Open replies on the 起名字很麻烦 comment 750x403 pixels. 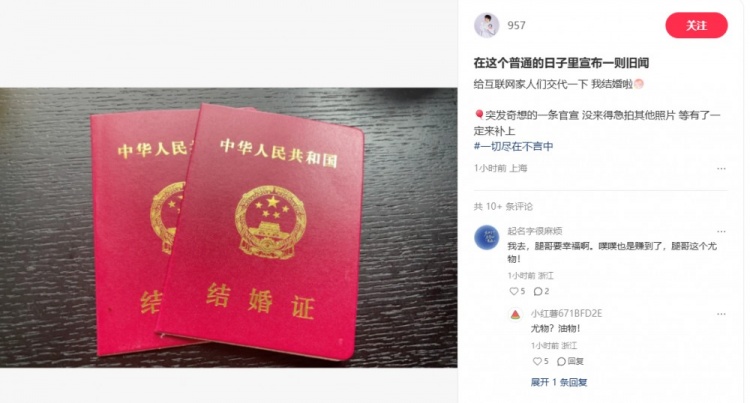coord(541,291)
